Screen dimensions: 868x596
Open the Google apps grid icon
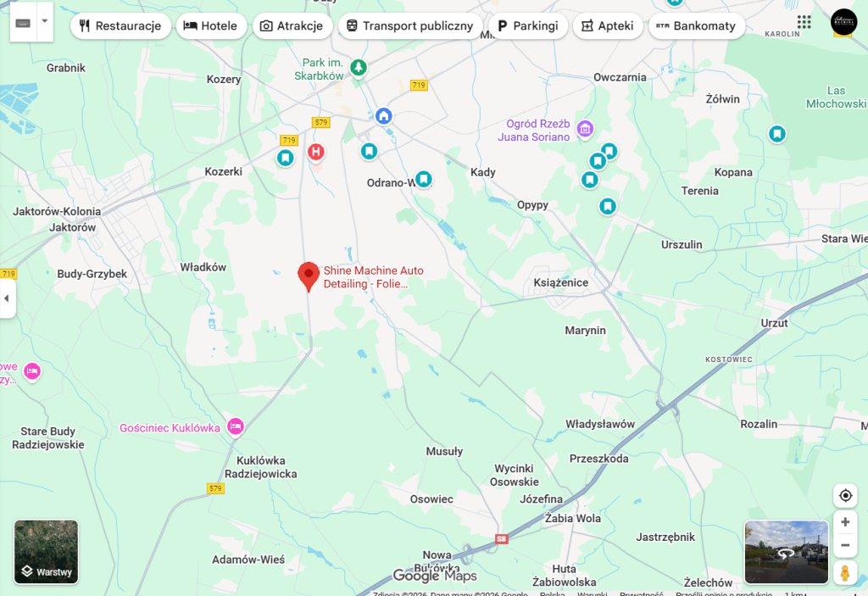tap(804, 22)
